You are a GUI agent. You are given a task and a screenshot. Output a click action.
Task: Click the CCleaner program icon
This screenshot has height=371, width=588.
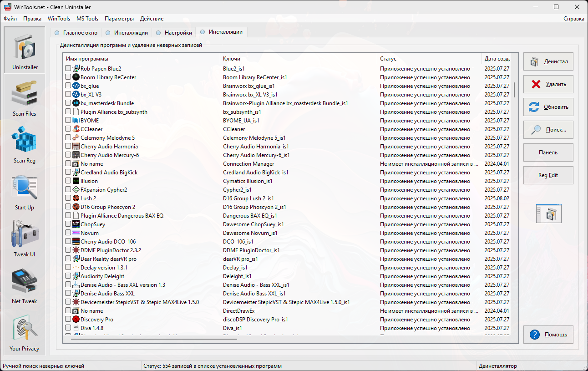[x=76, y=129]
